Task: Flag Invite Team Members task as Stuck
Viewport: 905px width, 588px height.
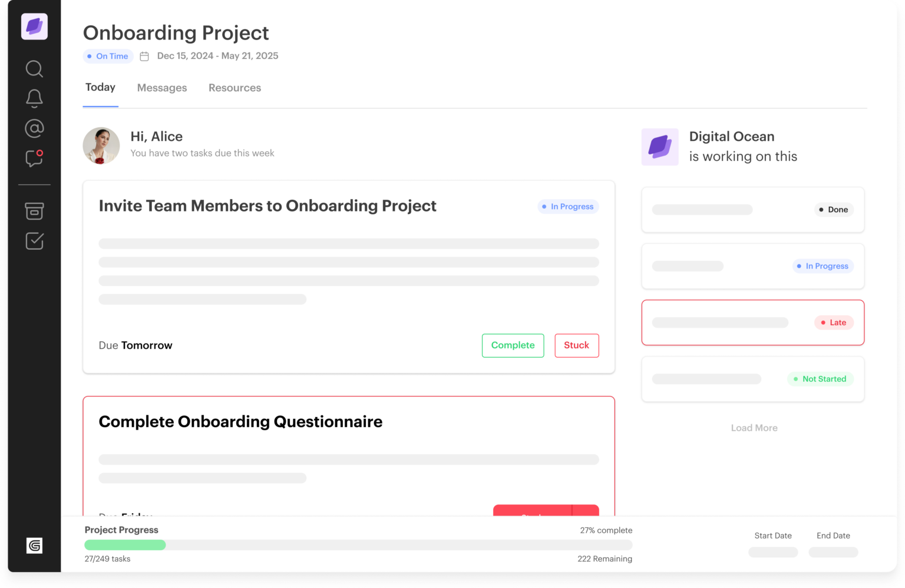Action: coord(576,345)
